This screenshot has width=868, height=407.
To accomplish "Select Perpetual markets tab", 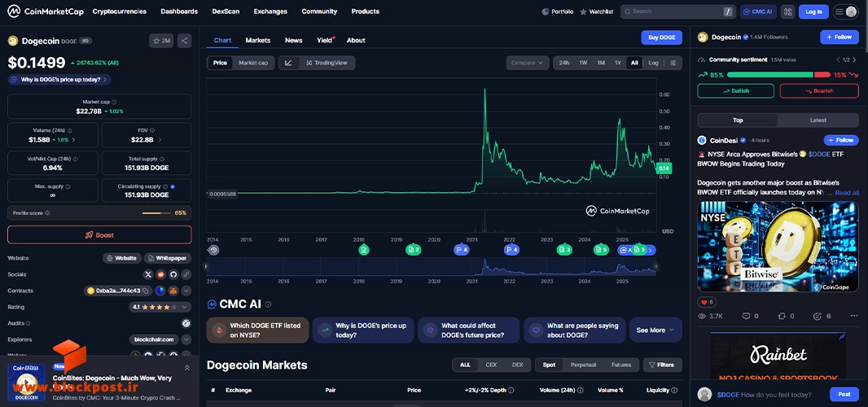I will [x=584, y=365].
